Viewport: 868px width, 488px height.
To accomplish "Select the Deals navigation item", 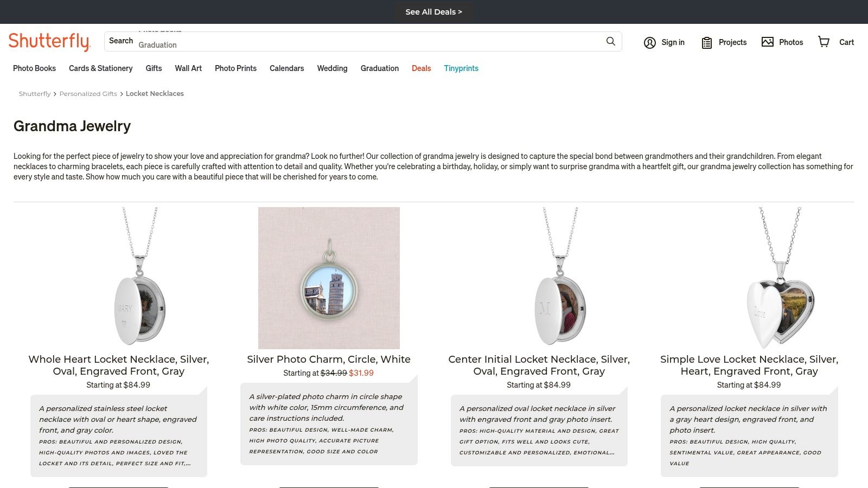I will click(421, 68).
